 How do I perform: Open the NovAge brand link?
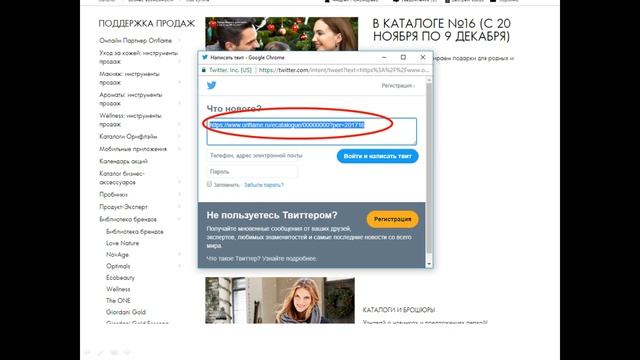(x=117, y=254)
